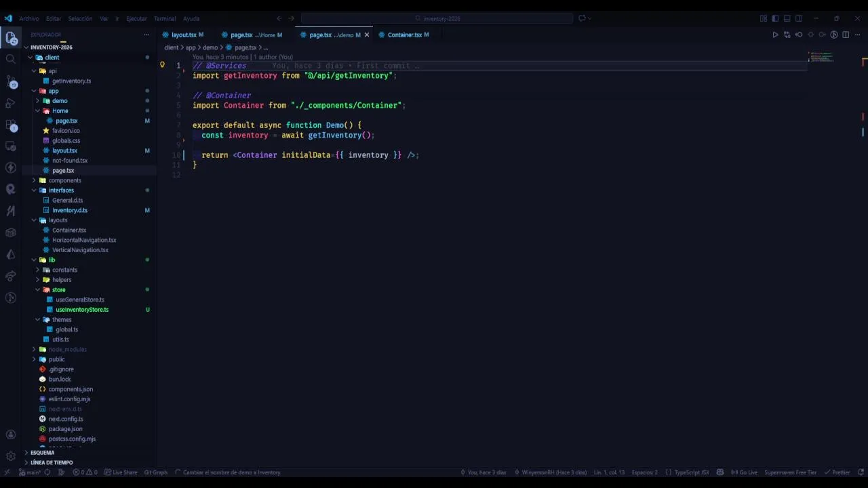868x488 pixels.
Task: Open the Terminal menu
Action: pos(165,18)
